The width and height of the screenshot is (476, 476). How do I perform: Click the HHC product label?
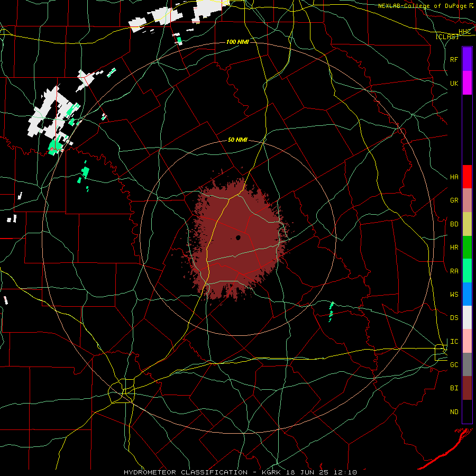[x=464, y=32]
